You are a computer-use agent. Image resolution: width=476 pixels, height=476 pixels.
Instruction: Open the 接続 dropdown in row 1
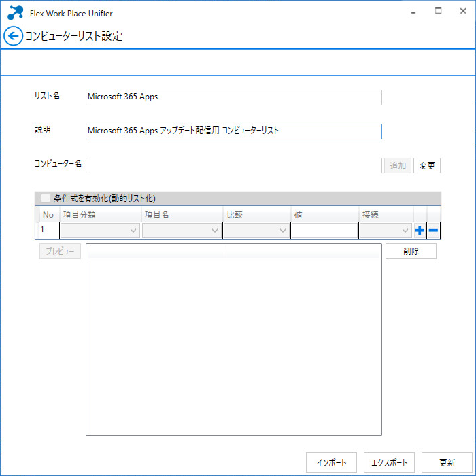386,231
